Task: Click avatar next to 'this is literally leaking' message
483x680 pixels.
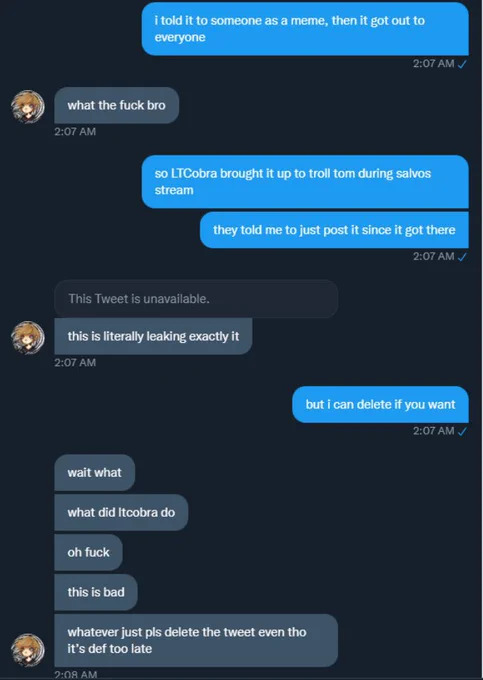Action: tap(28, 337)
